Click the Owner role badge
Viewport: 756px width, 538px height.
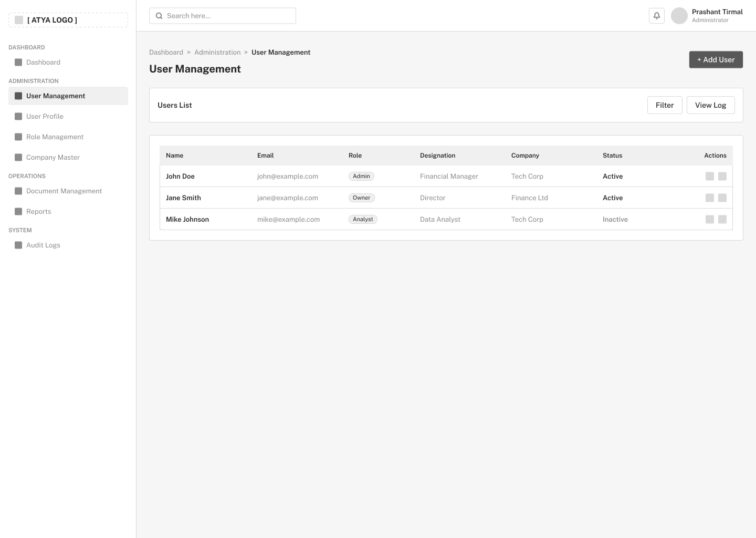pyautogui.click(x=362, y=198)
